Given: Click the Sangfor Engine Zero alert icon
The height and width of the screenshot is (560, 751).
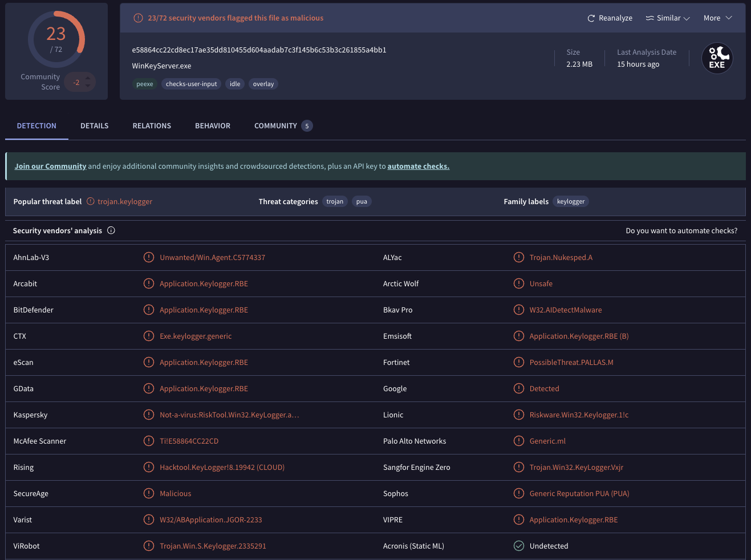Looking at the screenshot, I should (x=519, y=467).
